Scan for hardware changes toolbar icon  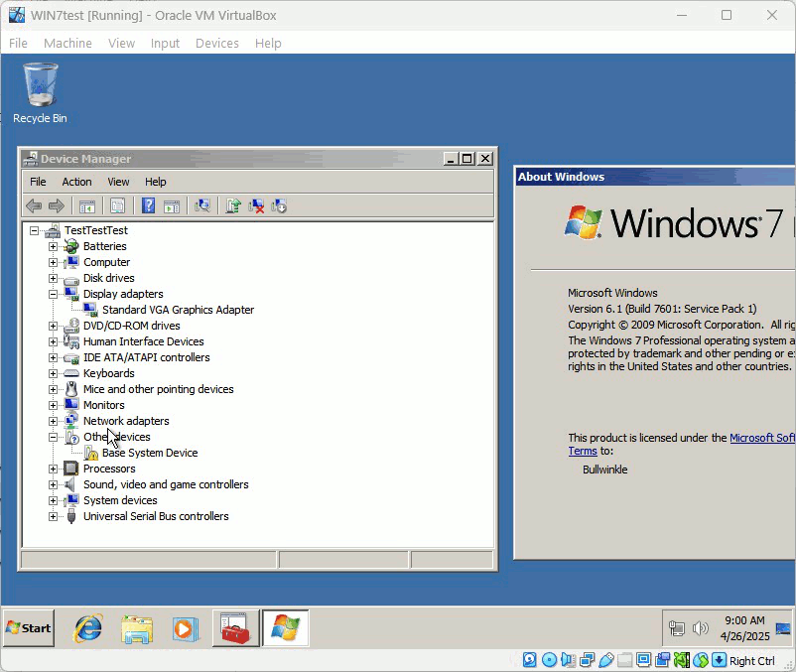[202, 206]
